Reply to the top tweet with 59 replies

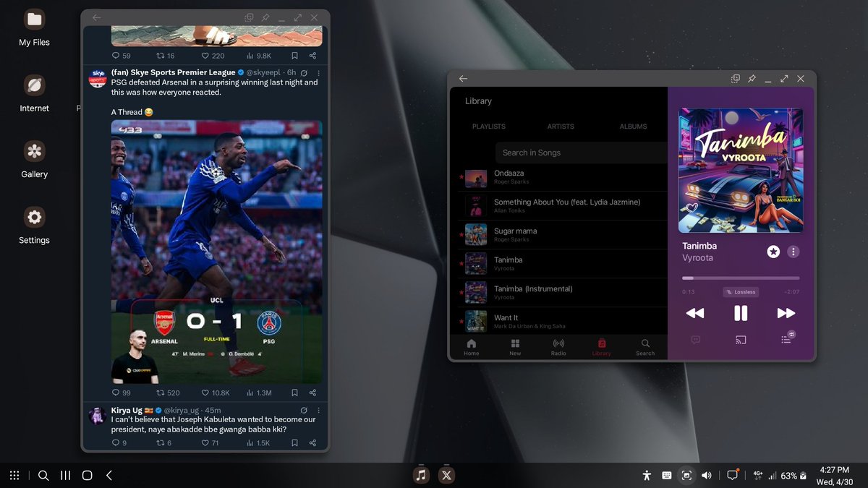coord(122,56)
